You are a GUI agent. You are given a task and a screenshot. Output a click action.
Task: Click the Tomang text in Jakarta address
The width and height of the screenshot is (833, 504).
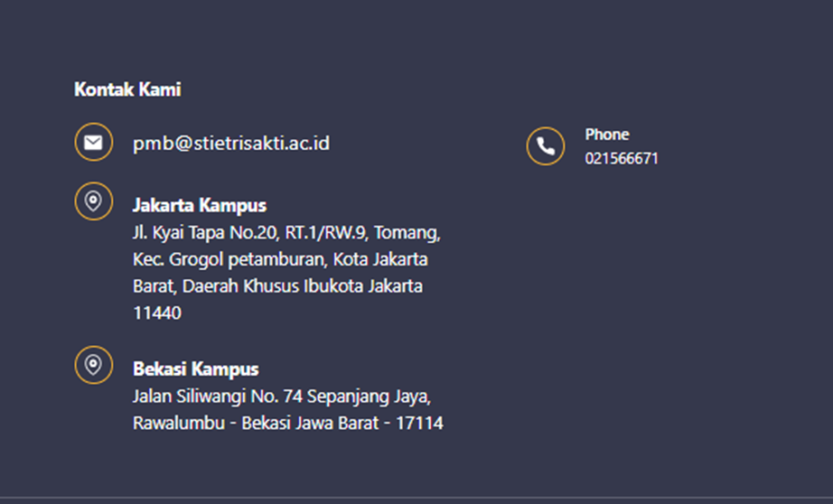(x=407, y=233)
